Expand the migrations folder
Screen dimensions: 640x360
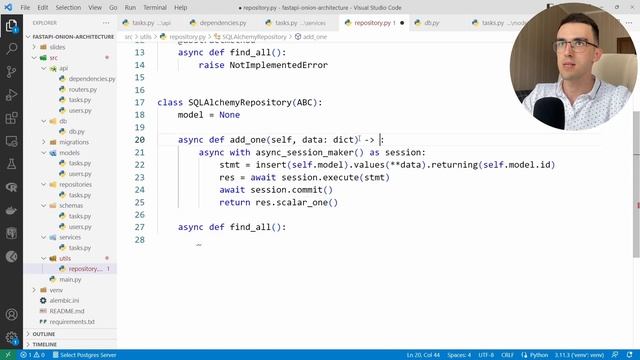pos(74,142)
